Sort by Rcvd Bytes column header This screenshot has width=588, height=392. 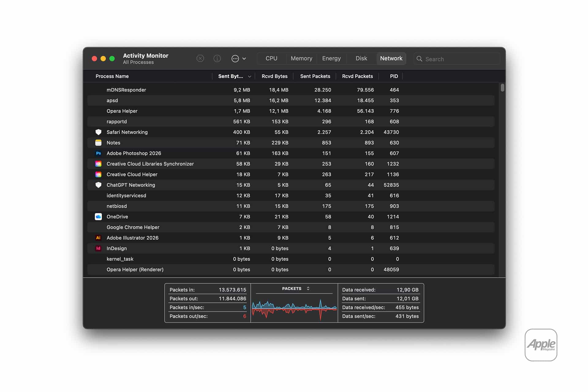pyautogui.click(x=274, y=76)
